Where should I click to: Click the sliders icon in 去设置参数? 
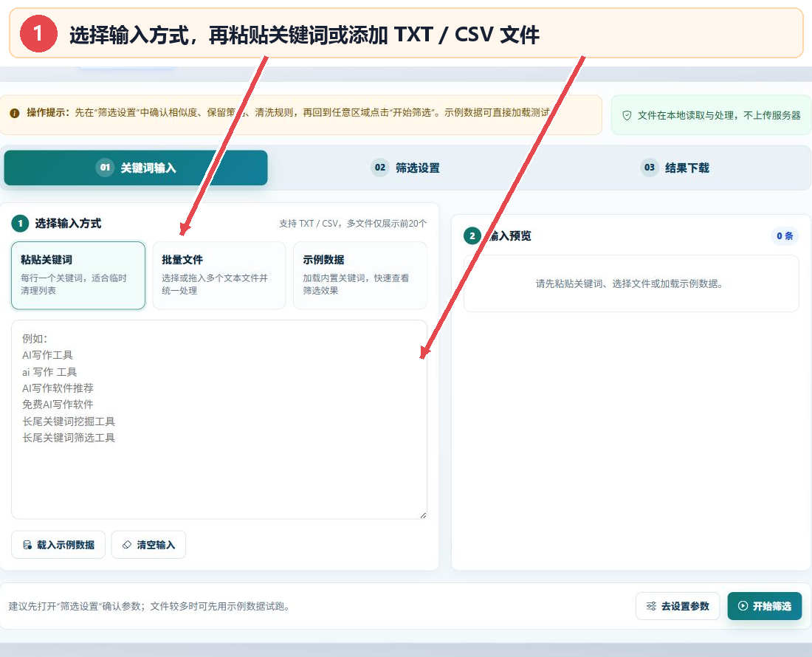click(651, 606)
